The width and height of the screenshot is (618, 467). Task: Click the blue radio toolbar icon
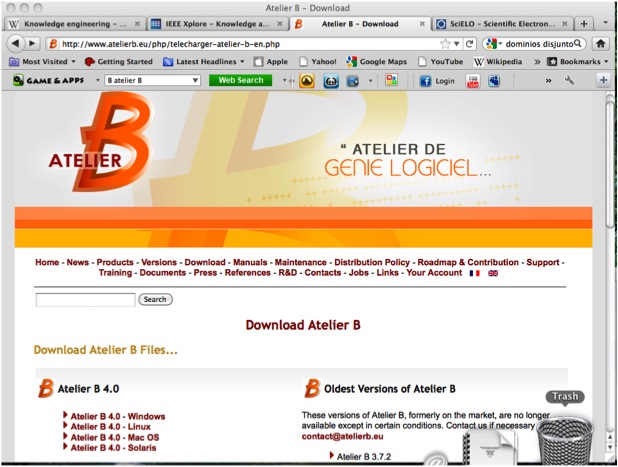coord(352,81)
